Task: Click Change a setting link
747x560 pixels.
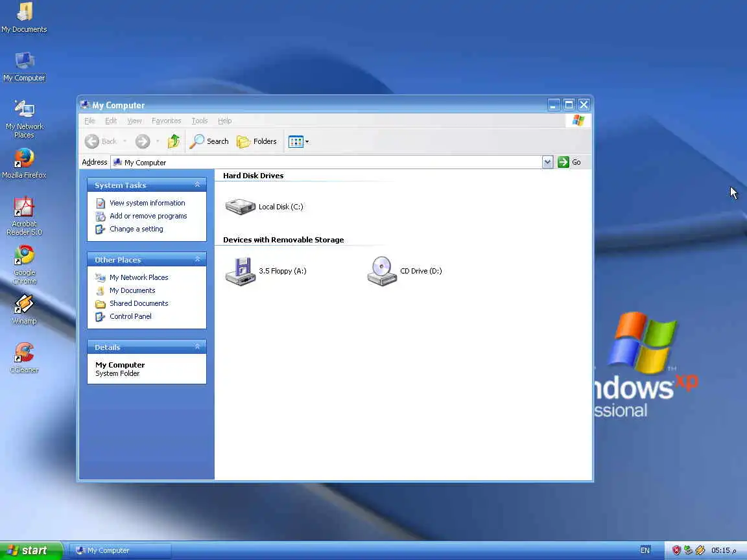Action: (x=136, y=229)
